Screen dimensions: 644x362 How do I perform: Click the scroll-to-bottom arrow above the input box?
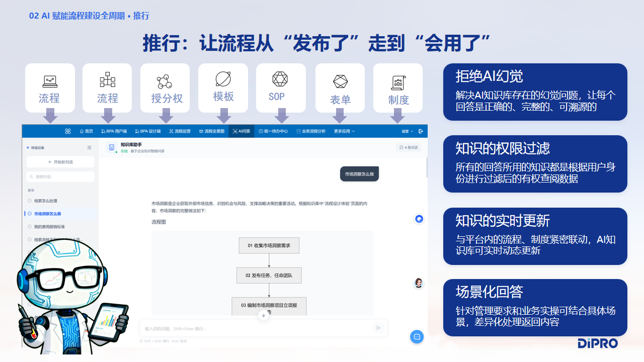[263, 315]
